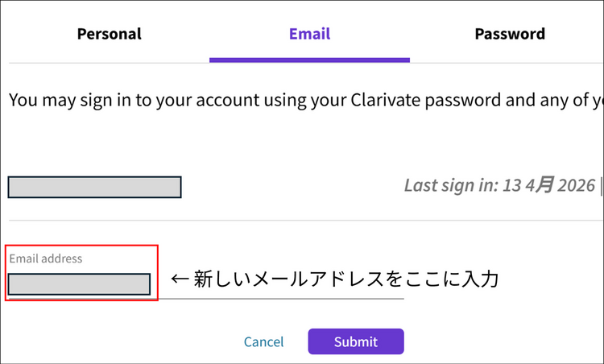Click the red highlight border around email field
Image resolution: width=604 pixels, height=364 pixels.
click(x=158, y=274)
